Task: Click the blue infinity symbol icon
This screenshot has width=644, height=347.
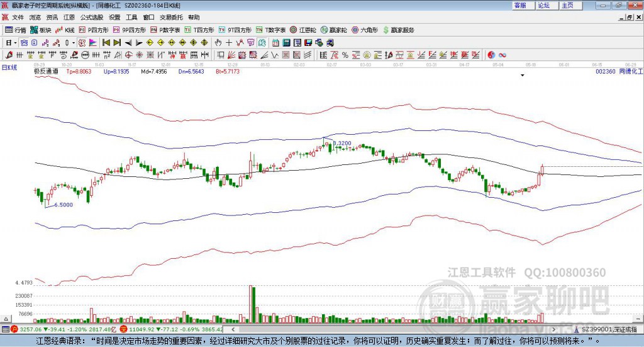Action: (502, 55)
